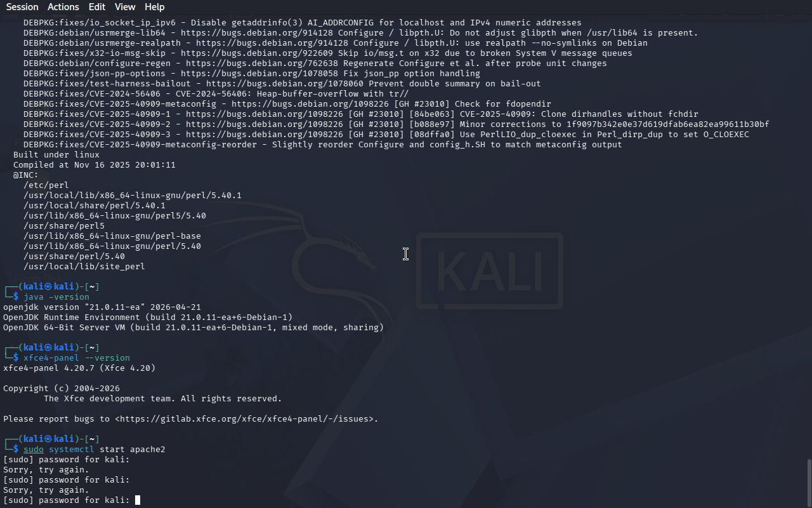Image resolution: width=812 pixels, height=508 pixels.
Task: Open the Actions menu
Action: [63, 7]
